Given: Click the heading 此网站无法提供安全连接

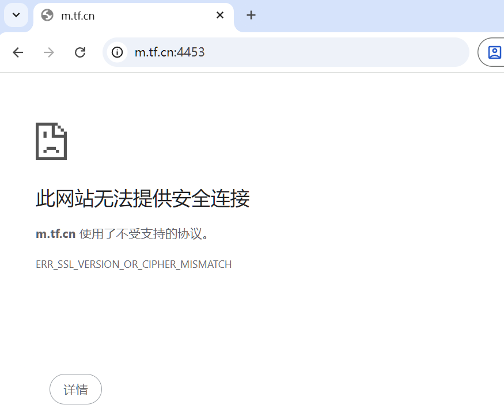Looking at the screenshot, I should (x=143, y=198).
